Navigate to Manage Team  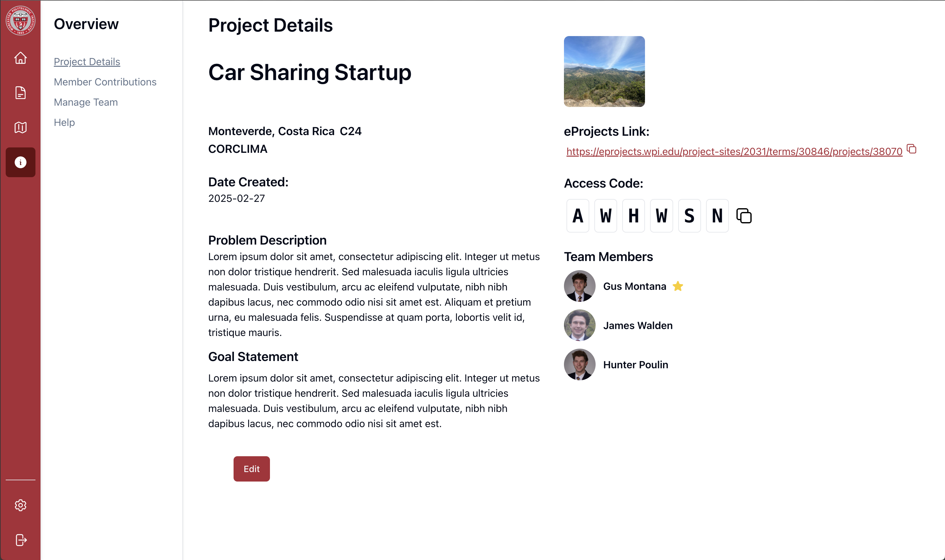86,102
